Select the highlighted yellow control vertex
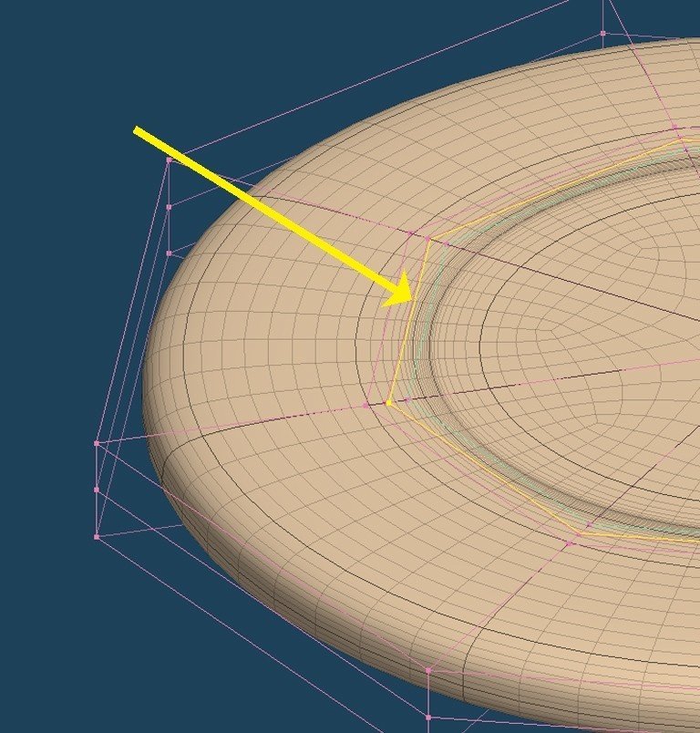 point(389,402)
